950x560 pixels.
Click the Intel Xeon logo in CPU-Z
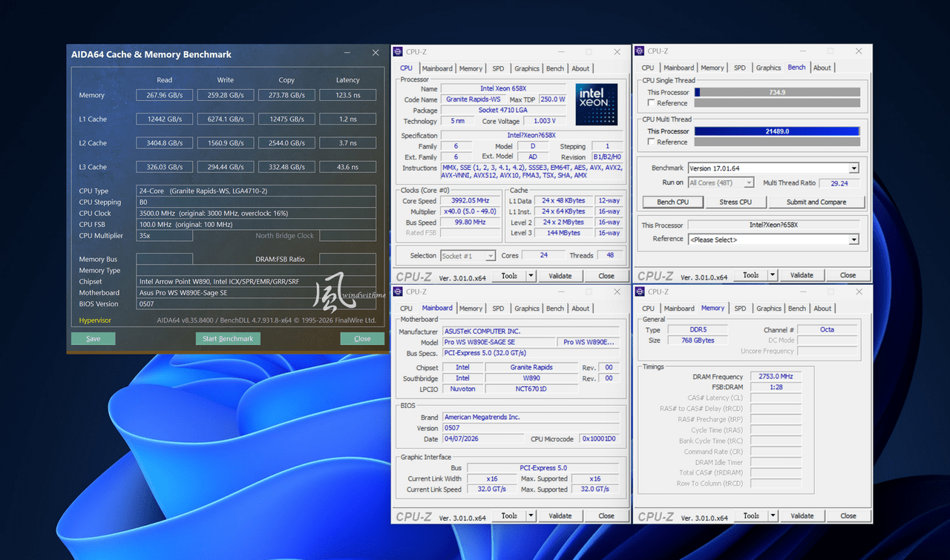(x=597, y=104)
